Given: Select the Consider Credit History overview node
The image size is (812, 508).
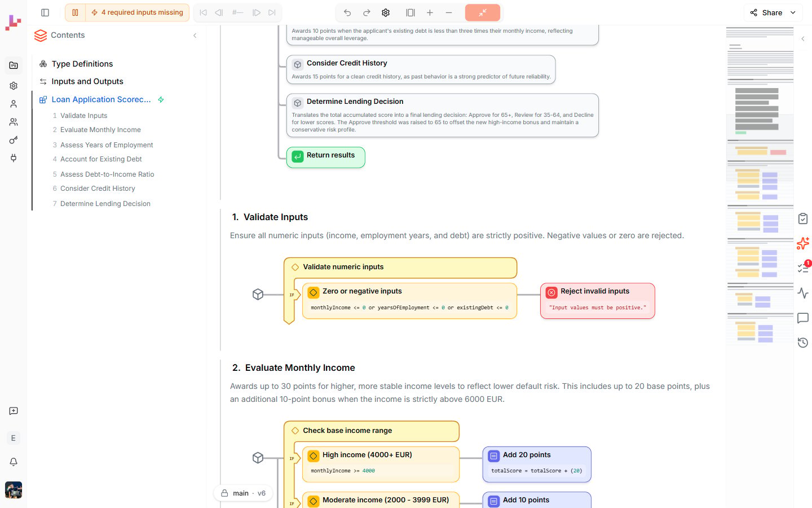Looking at the screenshot, I should pyautogui.click(x=421, y=69).
